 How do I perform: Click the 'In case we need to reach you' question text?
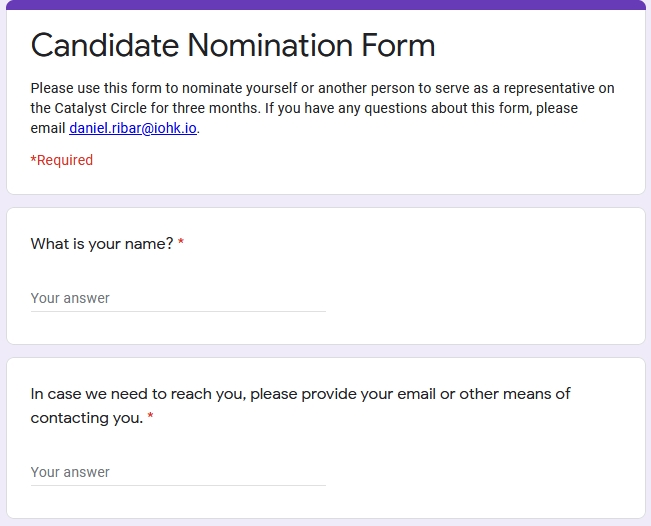point(300,394)
